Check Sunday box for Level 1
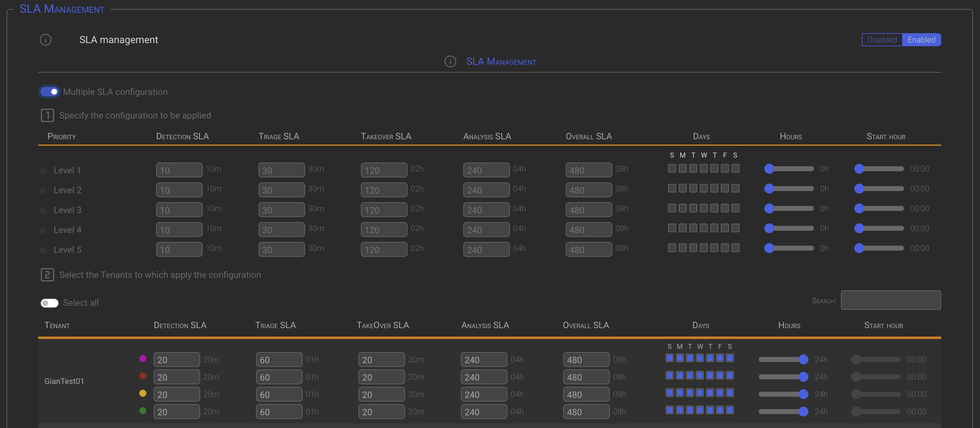Viewport: 980px width, 428px height. 672,168
